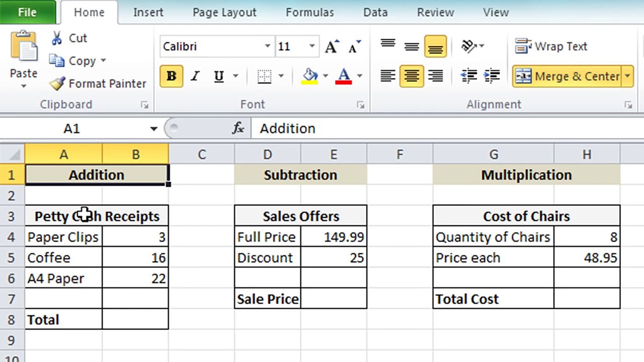The height and width of the screenshot is (362, 644).
Task: Click the Sale Price label cell
Action: point(268,299)
